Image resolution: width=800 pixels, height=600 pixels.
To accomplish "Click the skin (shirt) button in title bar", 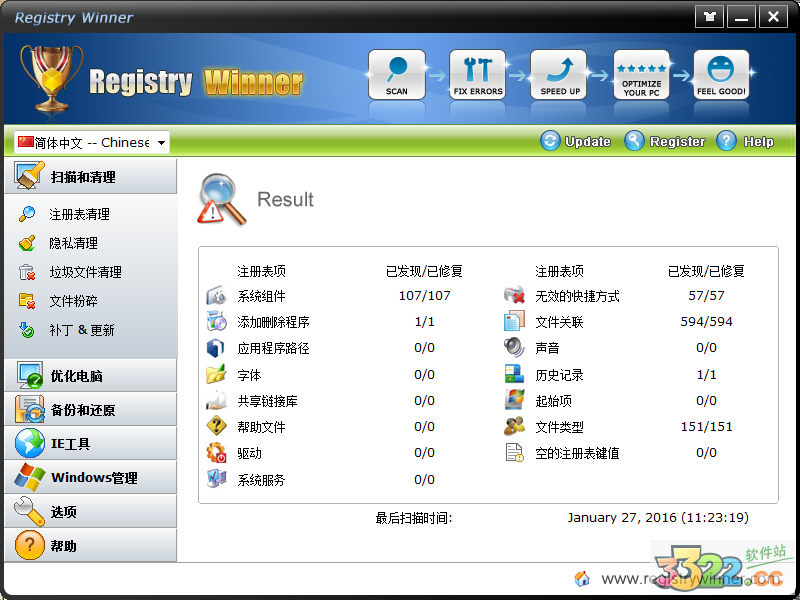I will point(709,17).
